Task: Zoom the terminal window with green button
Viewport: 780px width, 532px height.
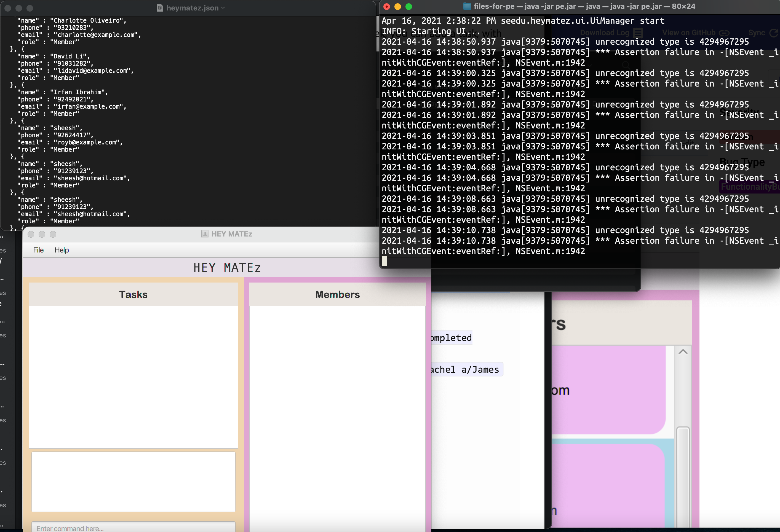Action: point(409,7)
